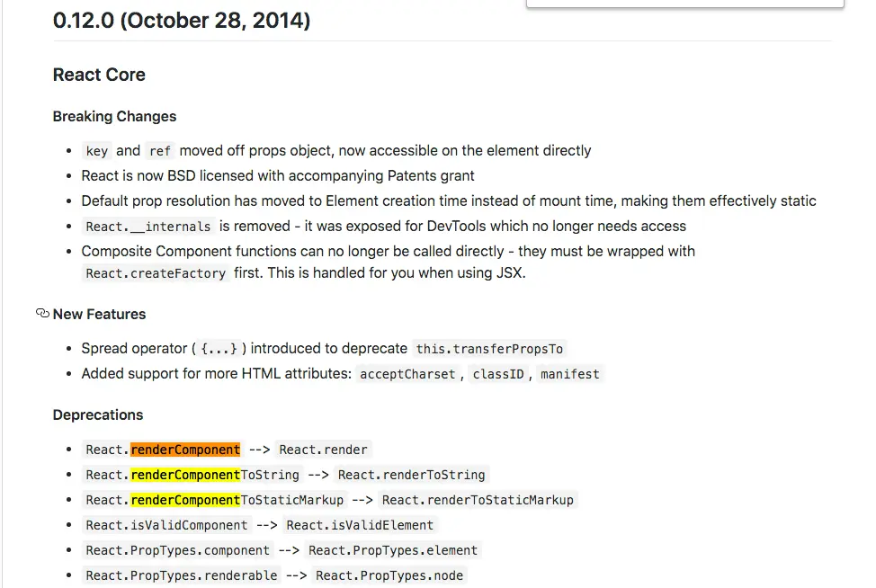Click the highlighted match in renderComponentToStaticMarkup

tap(185, 500)
